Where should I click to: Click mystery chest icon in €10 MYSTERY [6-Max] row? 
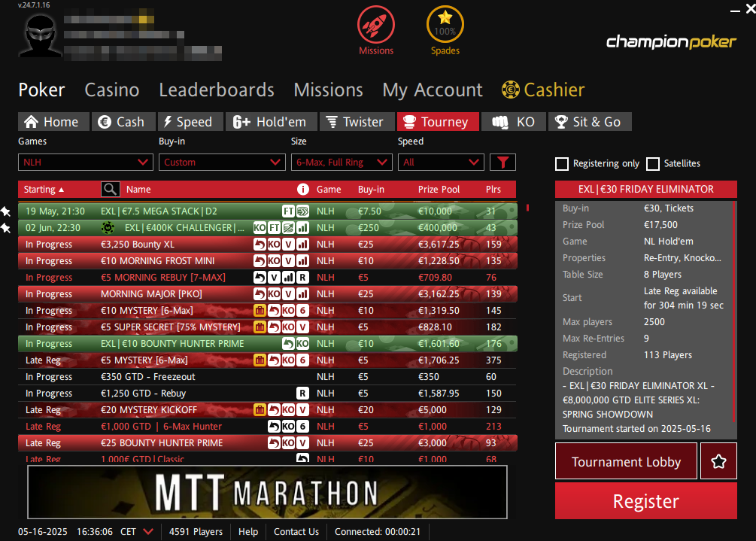coord(260,311)
